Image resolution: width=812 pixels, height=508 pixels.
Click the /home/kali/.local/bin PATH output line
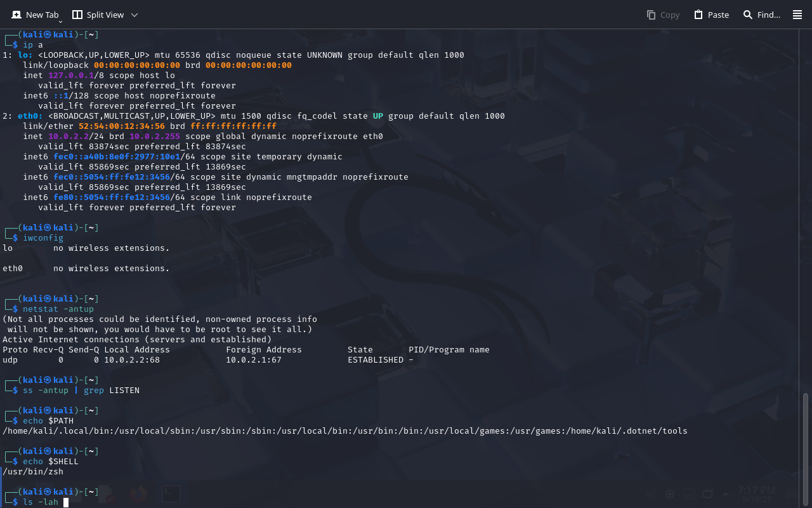click(345, 431)
